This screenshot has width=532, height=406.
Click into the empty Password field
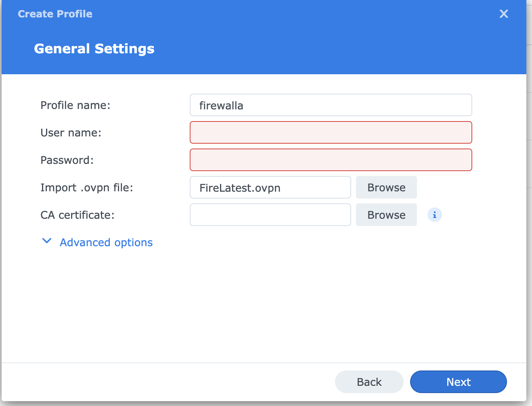click(331, 160)
